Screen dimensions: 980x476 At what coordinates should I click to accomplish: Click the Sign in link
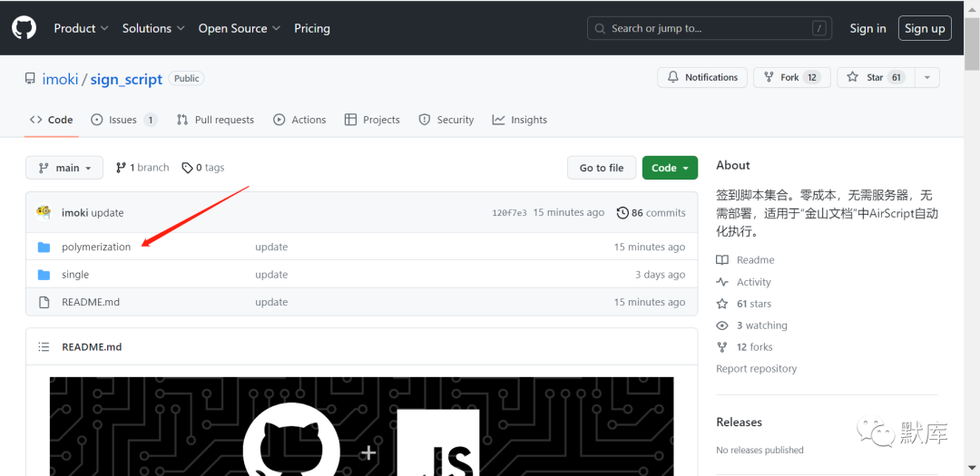coord(867,28)
